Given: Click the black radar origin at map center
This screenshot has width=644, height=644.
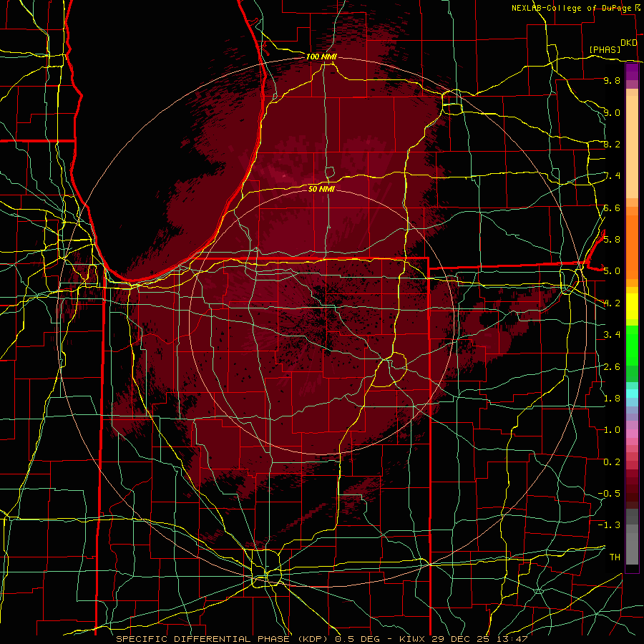Looking at the screenshot, I should 321,321.
